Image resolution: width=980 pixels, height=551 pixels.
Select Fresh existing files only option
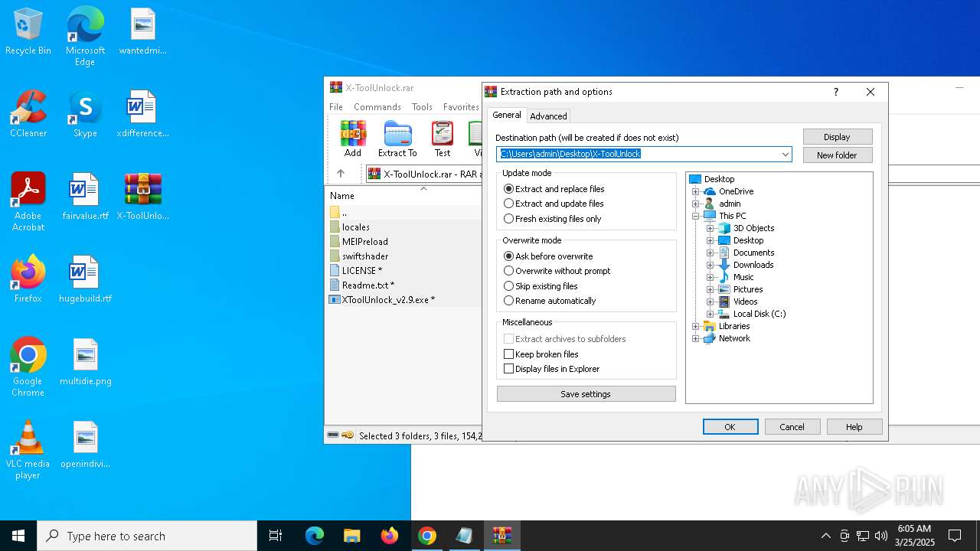[552, 219]
